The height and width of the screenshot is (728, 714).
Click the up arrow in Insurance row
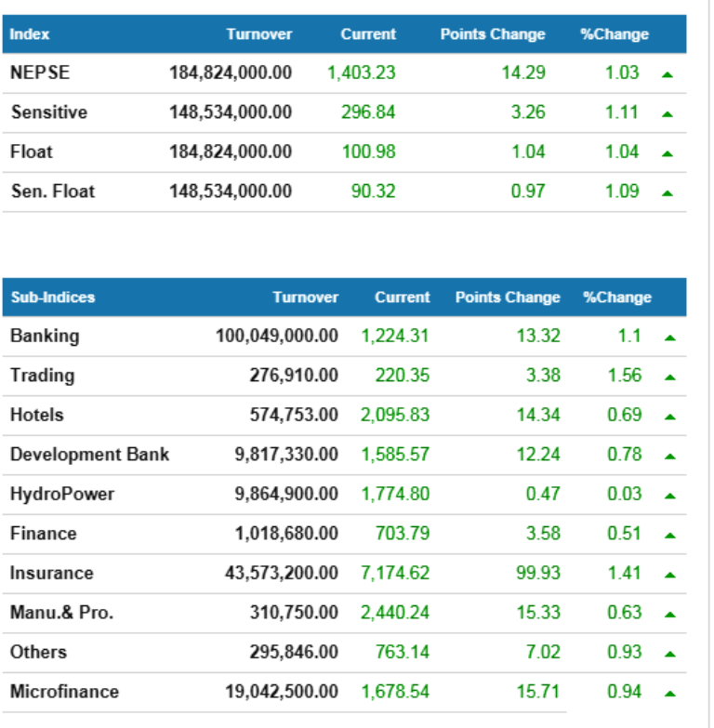669,576
